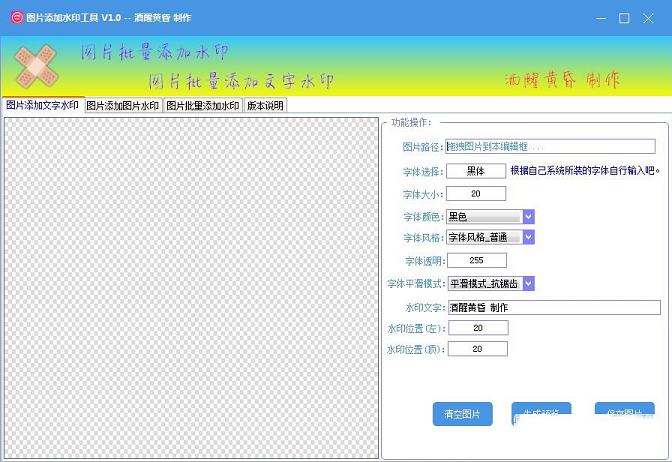Open the 图片添加图片水印 tab
This screenshot has width=672, height=462.
click(x=122, y=105)
